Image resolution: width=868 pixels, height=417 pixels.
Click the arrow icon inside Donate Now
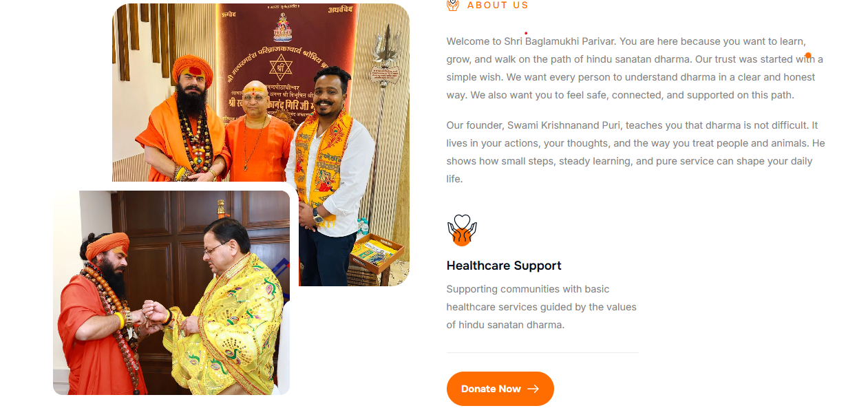(x=533, y=389)
